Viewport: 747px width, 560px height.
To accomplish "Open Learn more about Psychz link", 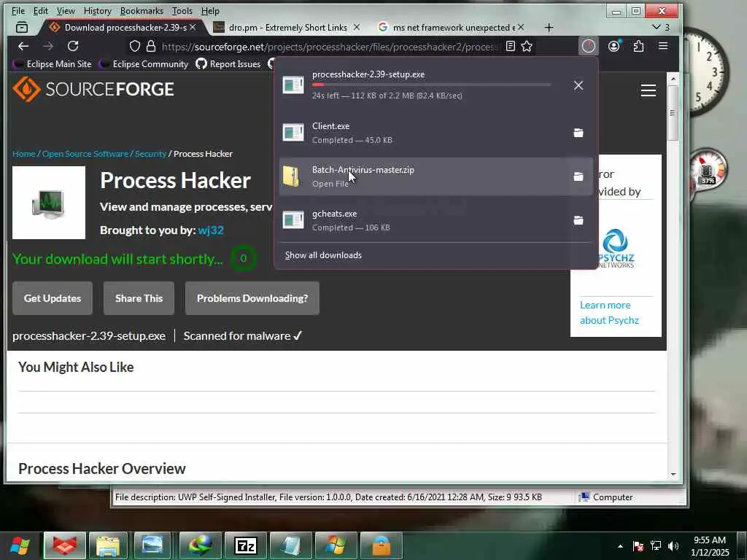I will pos(609,312).
